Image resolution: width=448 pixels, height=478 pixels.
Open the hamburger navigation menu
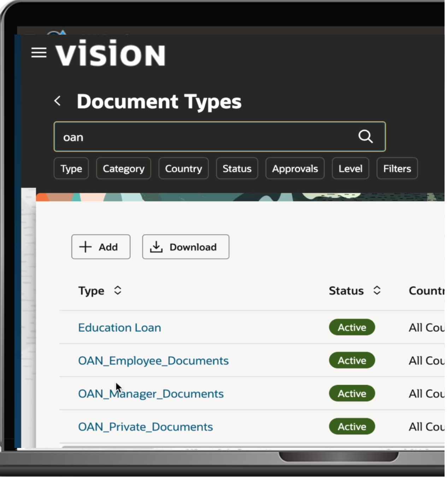(39, 53)
